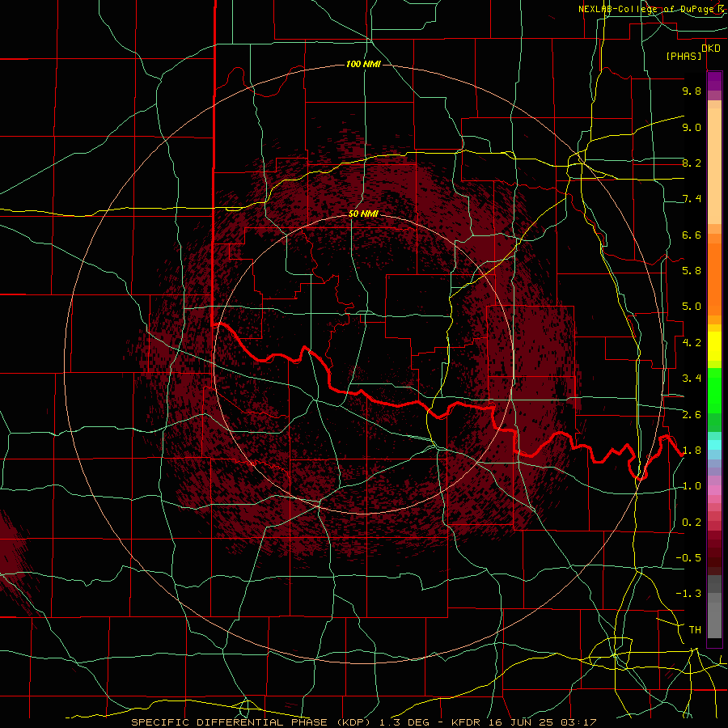Click the 6.6 legend value
The height and width of the screenshot is (728, 728).
[x=692, y=235]
